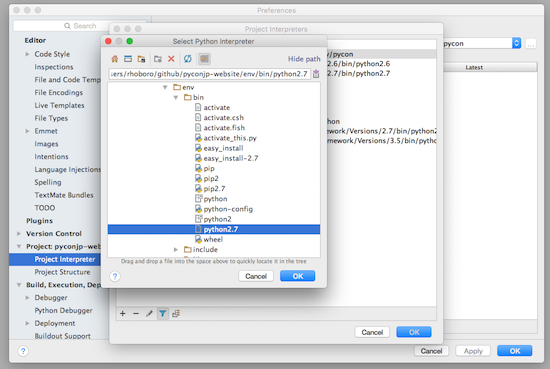
Task: Edit interpreter with pencil icon
Action: [x=149, y=314]
